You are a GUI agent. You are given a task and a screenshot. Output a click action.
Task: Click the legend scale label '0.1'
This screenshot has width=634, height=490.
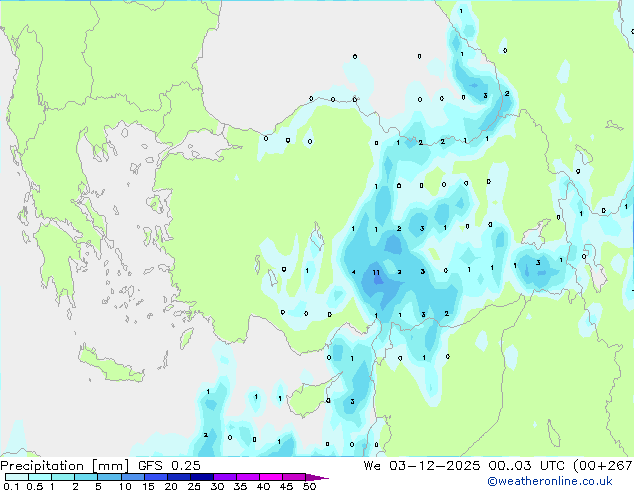(x=11, y=486)
